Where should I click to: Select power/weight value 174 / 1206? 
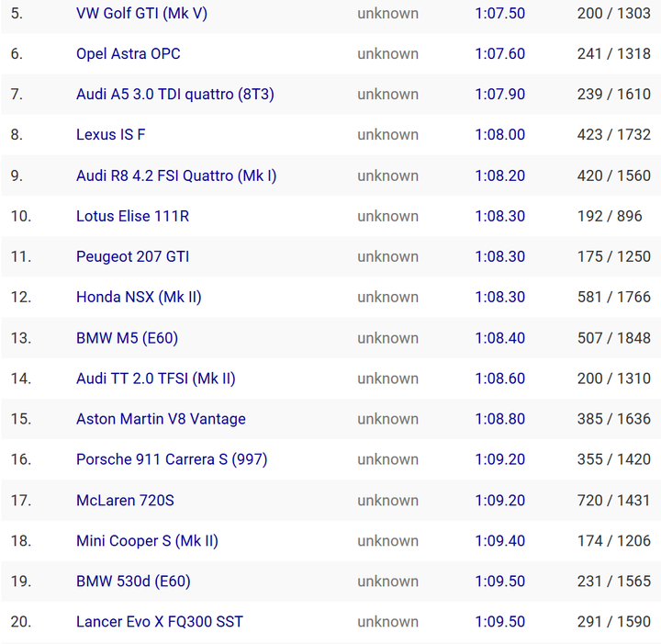click(614, 541)
